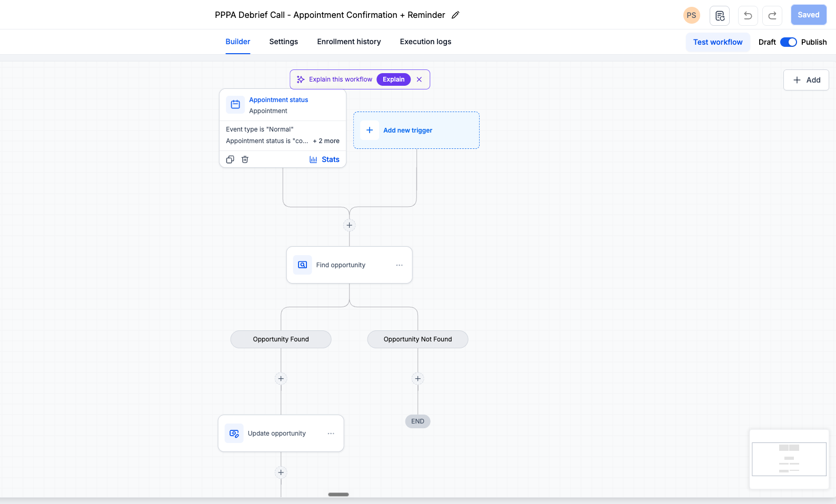
Task: Click the END node
Action: [x=418, y=421]
